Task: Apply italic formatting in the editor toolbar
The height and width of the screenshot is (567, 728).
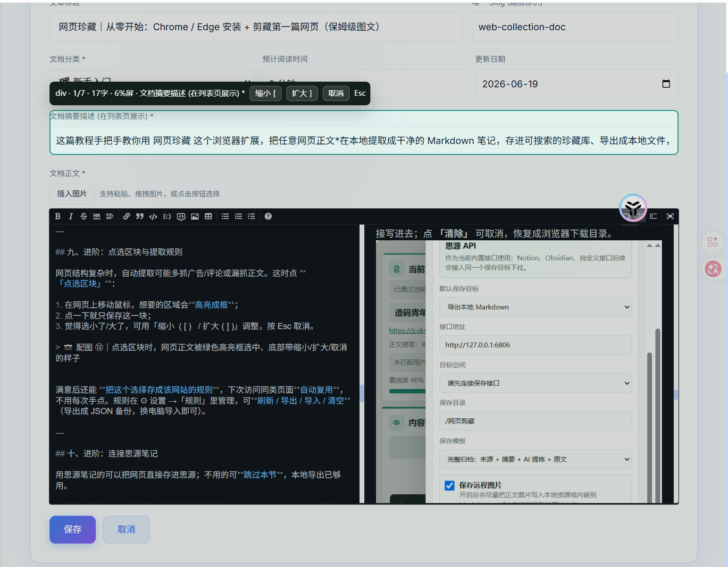Action: click(71, 216)
